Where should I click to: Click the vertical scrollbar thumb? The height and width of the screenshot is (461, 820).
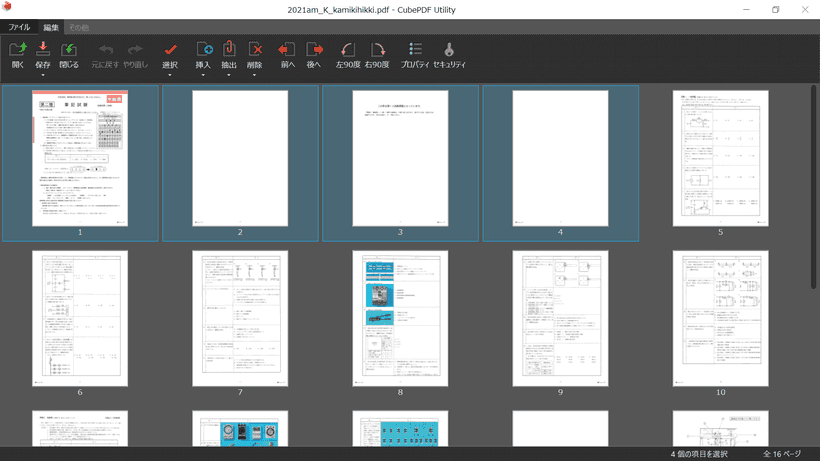point(813,187)
